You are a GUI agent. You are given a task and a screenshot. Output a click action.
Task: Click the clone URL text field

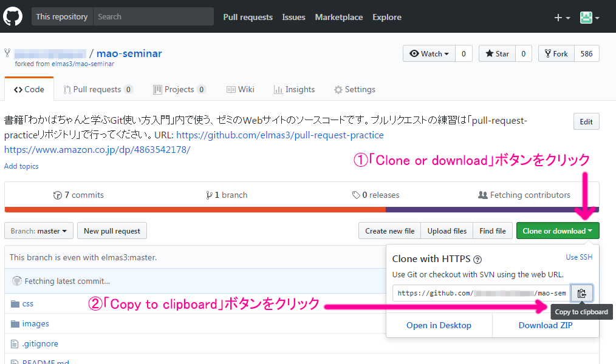pyautogui.click(x=481, y=293)
